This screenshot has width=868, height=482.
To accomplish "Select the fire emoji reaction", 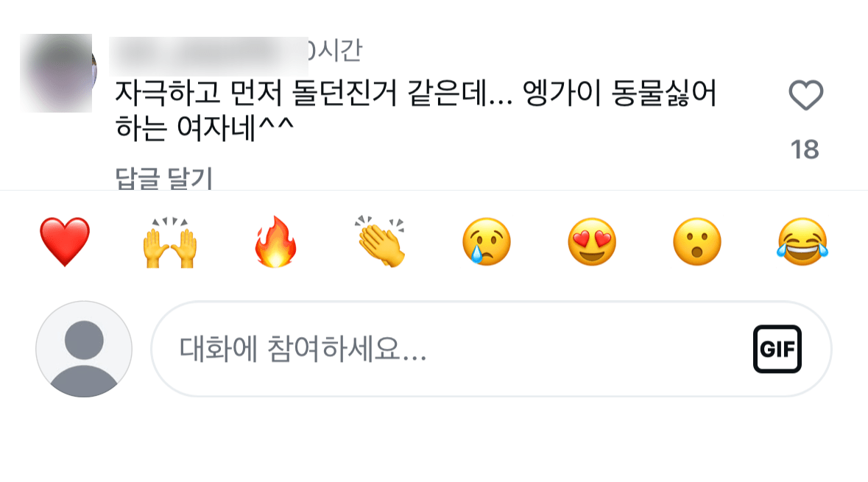I will coord(275,243).
